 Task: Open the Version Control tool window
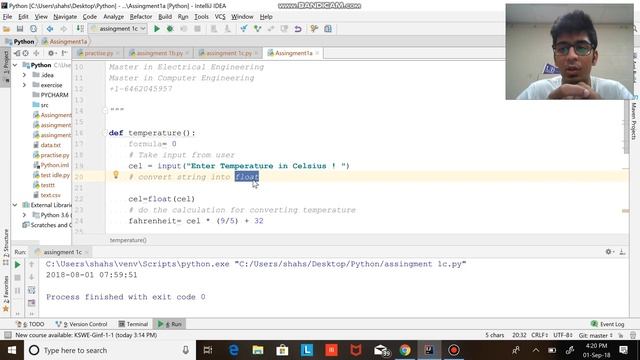coord(82,324)
